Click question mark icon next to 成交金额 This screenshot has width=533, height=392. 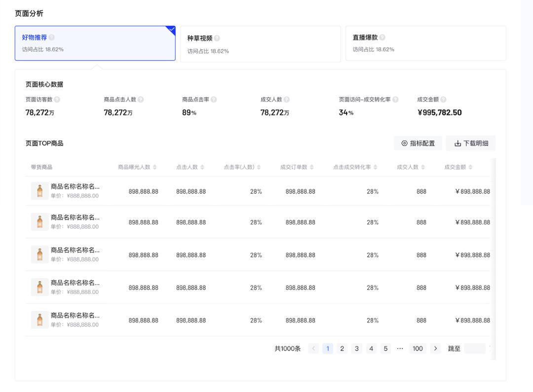(443, 99)
